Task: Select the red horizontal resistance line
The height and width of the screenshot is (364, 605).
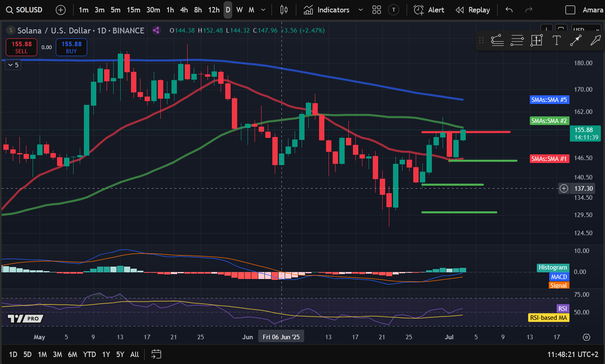Action: [x=466, y=132]
